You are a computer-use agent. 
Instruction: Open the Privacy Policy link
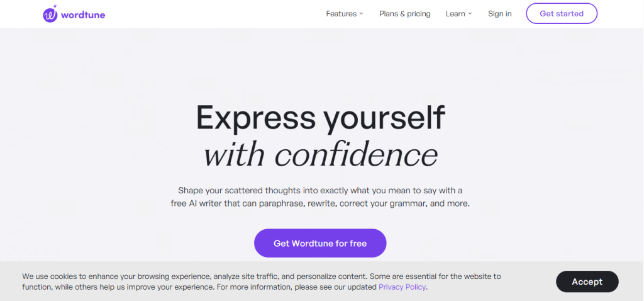[x=402, y=287]
